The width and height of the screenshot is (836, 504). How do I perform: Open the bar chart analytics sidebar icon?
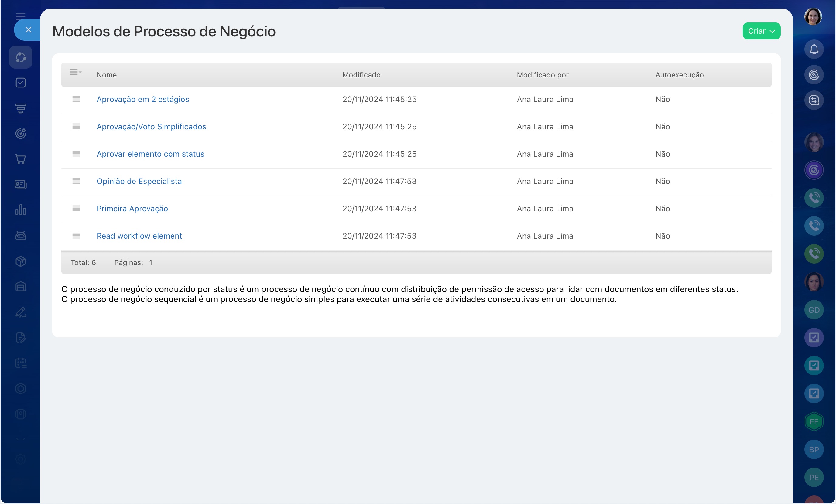tap(21, 210)
